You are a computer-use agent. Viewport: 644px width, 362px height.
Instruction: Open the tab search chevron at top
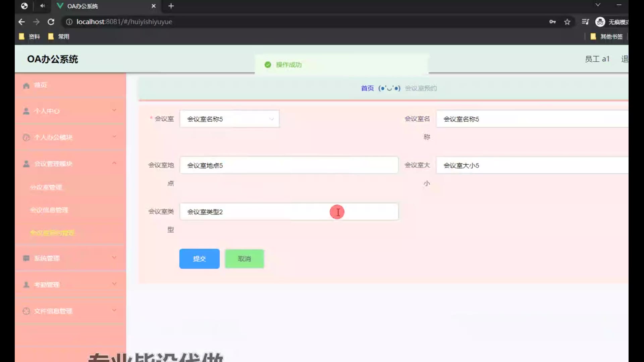pyautogui.click(x=598, y=5)
